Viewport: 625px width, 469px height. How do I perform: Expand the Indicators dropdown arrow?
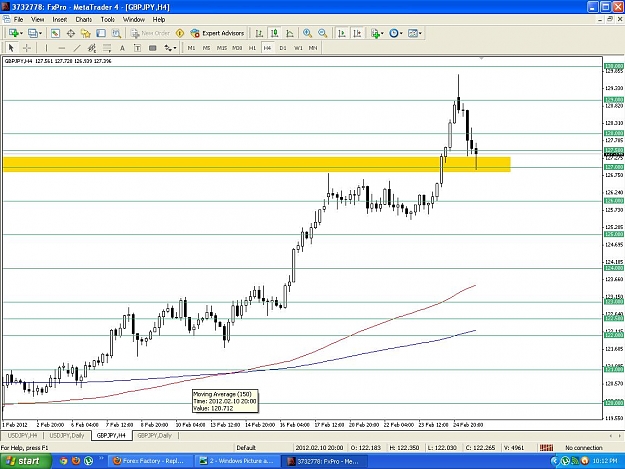point(382,33)
